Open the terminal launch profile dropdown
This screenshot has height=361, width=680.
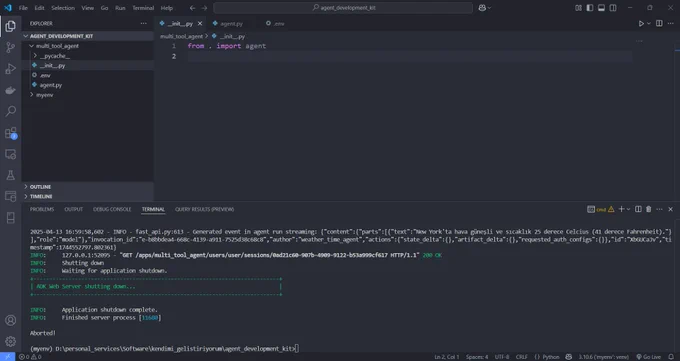[x=628, y=209]
